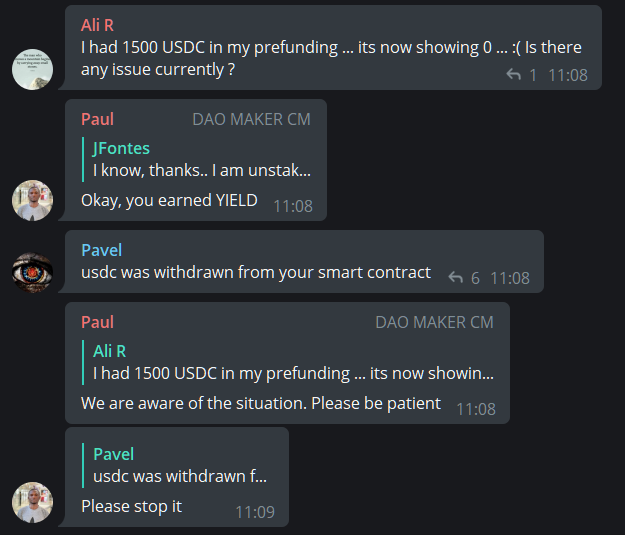Click 'DAO MAKER CM' tag on first Paul message
The width and height of the screenshot is (625, 535).
(251, 119)
